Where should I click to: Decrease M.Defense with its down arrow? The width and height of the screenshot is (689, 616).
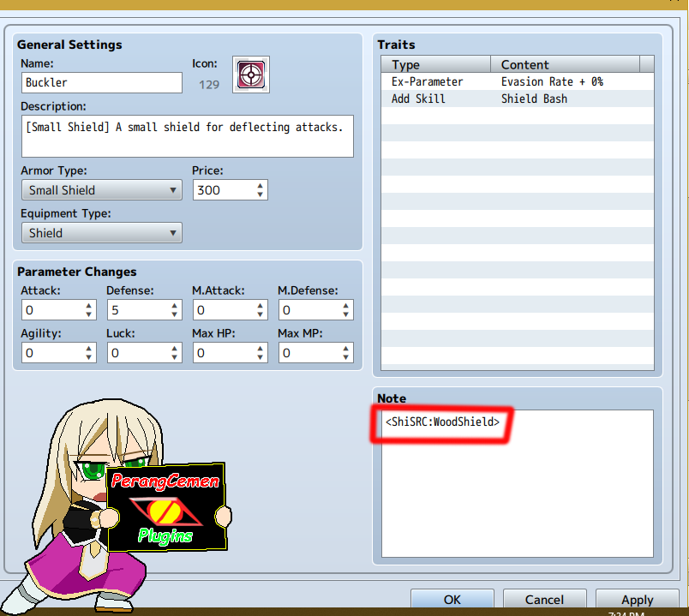pyautogui.click(x=346, y=314)
